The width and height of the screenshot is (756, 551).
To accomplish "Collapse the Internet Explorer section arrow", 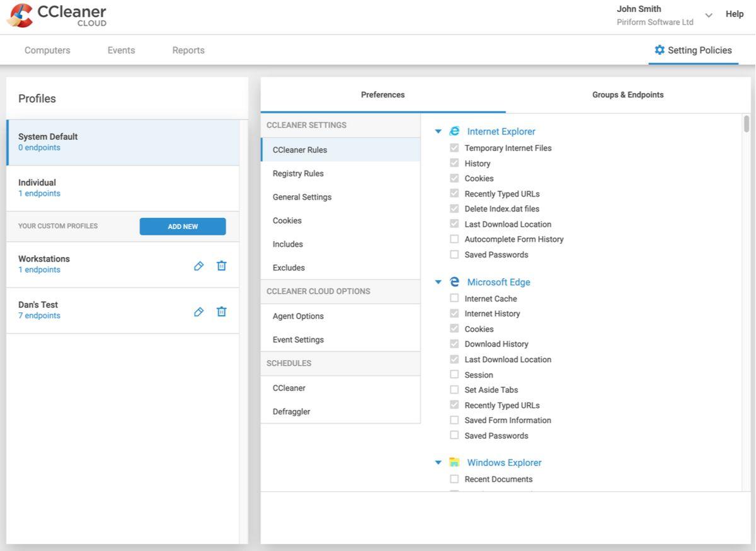I will point(438,132).
